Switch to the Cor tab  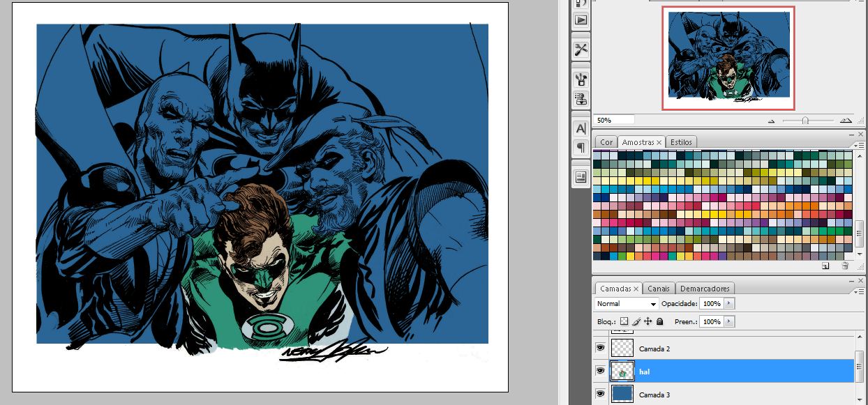pos(607,142)
